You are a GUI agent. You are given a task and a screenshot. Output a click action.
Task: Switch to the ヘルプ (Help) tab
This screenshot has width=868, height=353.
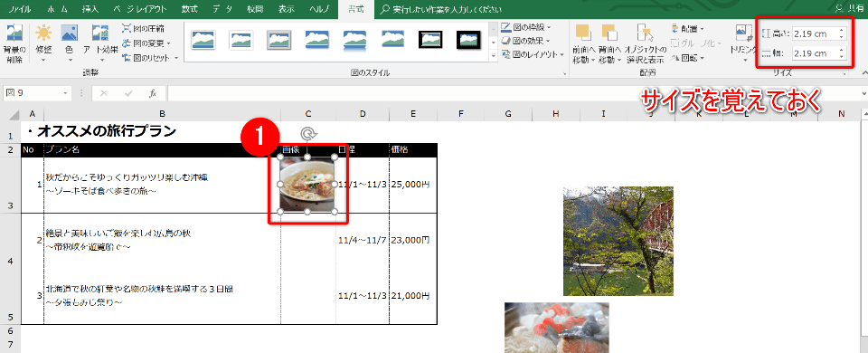pos(319,9)
